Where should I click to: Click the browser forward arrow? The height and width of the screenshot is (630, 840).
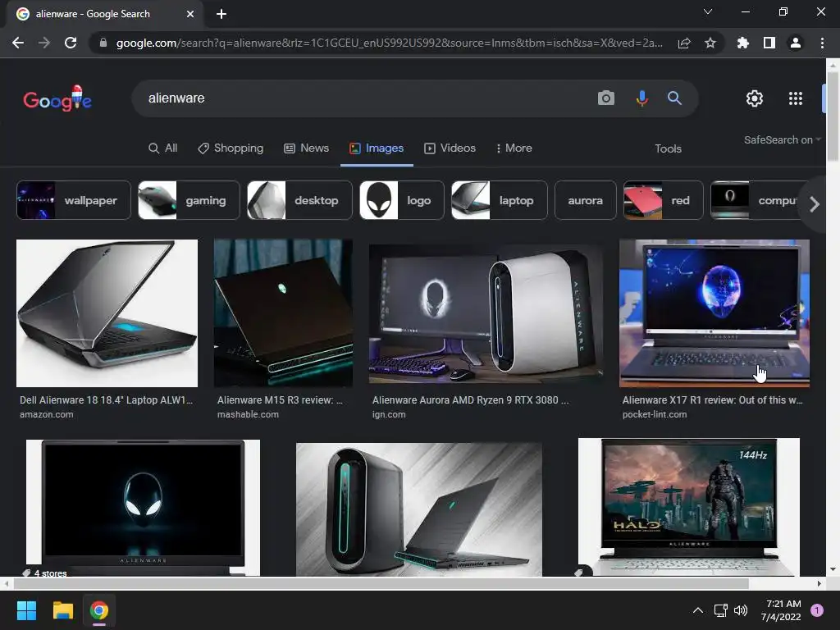44,43
